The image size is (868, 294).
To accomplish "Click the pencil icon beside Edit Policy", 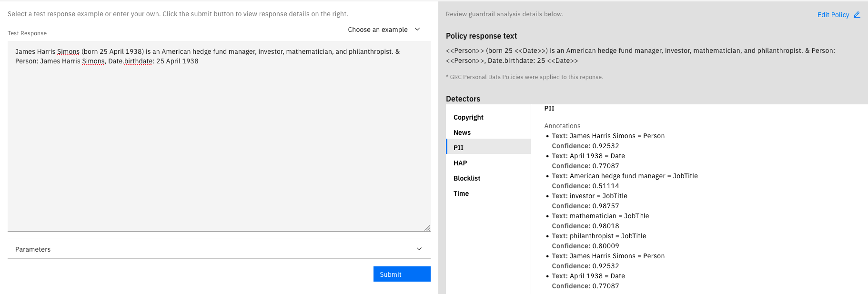I will point(857,15).
